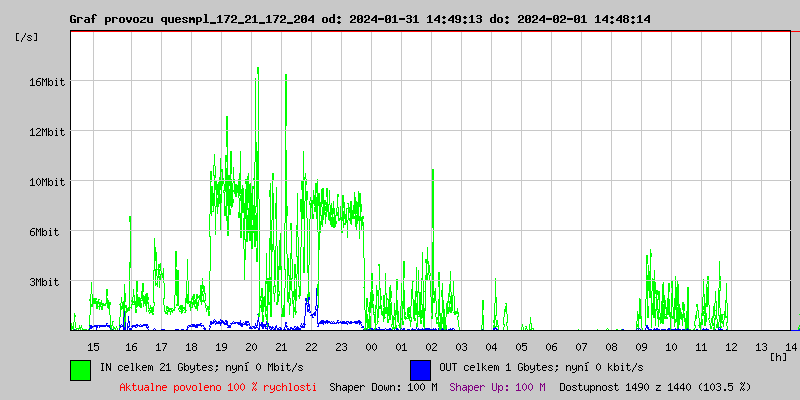Click the purple 'Shaper Up: 100 M' text
The height and width of the screenshot is (400, 800).
[497, 386]
